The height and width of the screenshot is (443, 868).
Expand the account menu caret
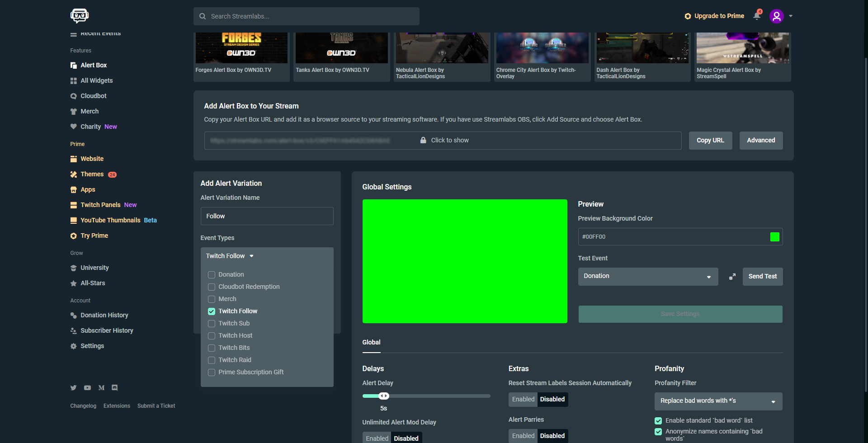click(791, 16)
